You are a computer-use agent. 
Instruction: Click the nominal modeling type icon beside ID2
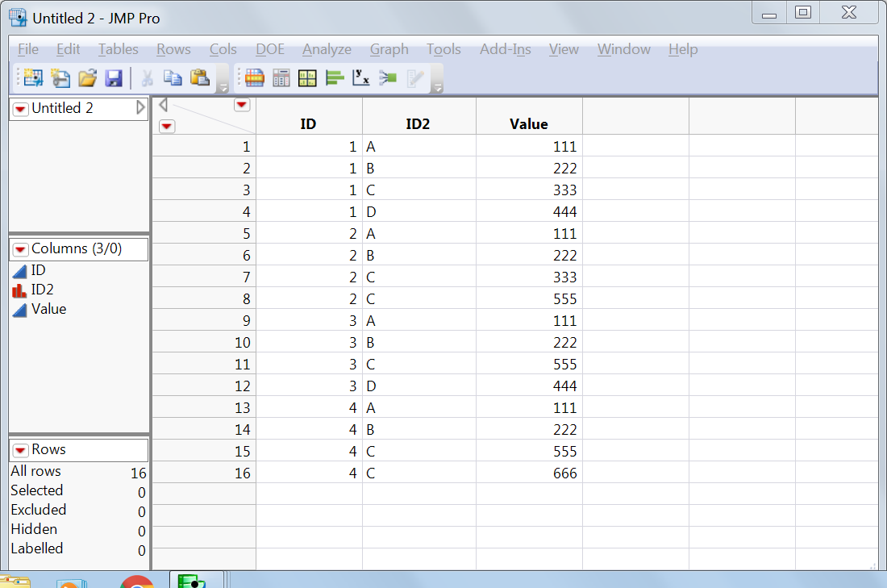tap(18, 290)
